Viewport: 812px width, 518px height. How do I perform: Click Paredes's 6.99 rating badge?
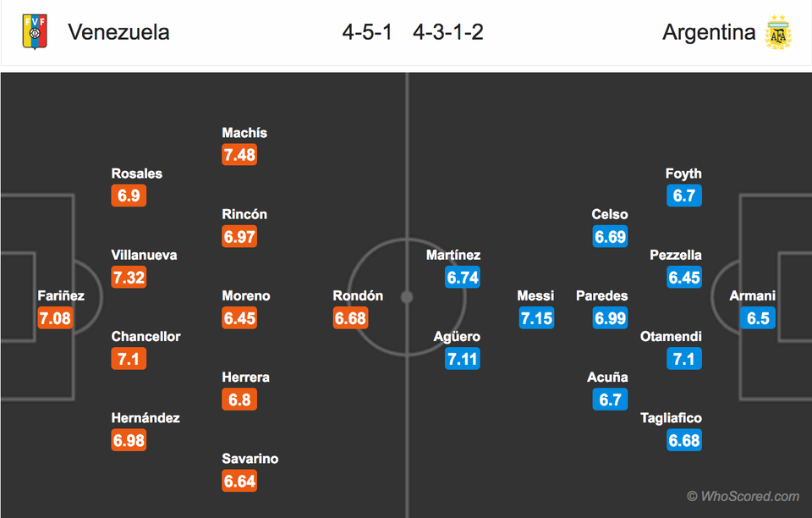(x=610, y=318)
